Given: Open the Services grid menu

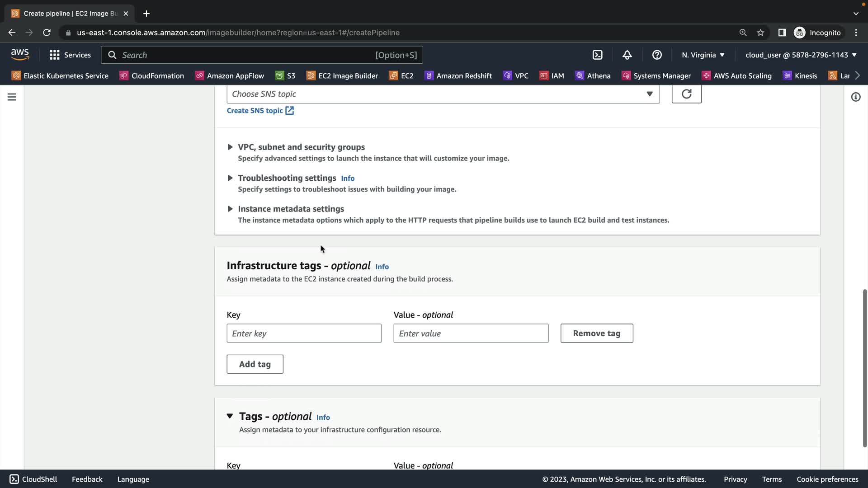Looking at the screenshot, I should 70,55.
